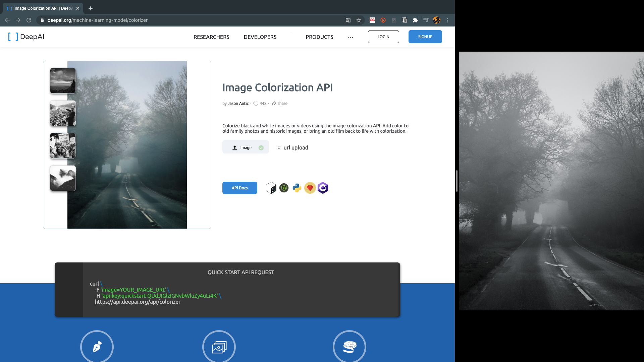Select the protest sign sample thumbnail
This screenshot has height=362, width=644.
click(63, 146)
